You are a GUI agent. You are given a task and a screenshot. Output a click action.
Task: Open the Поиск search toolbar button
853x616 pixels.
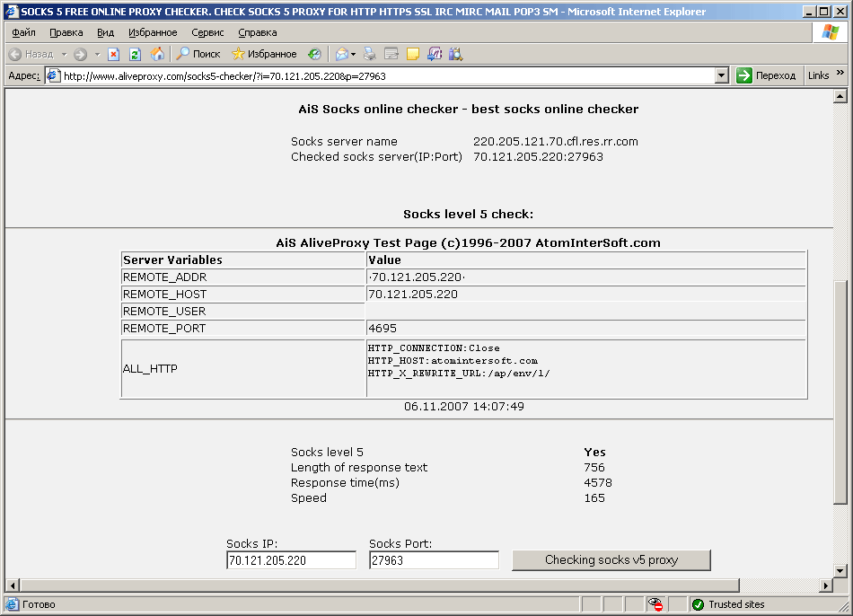198,54
